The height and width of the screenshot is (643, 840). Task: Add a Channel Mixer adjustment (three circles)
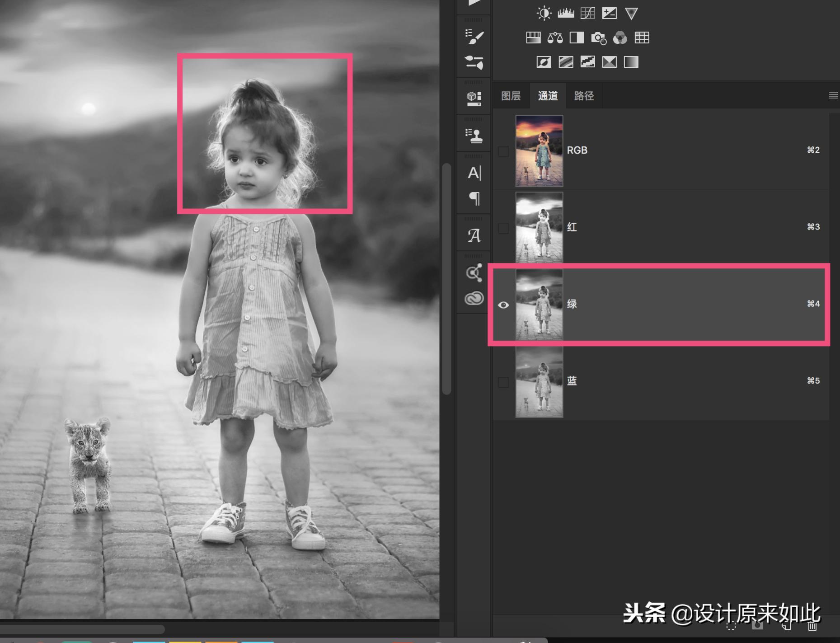click(x=620, y=38)
